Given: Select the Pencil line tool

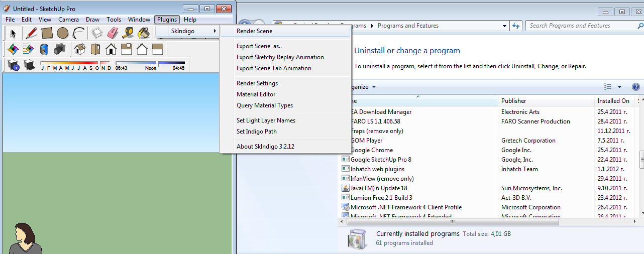Looking at the screenshot, I should [31, 33].
